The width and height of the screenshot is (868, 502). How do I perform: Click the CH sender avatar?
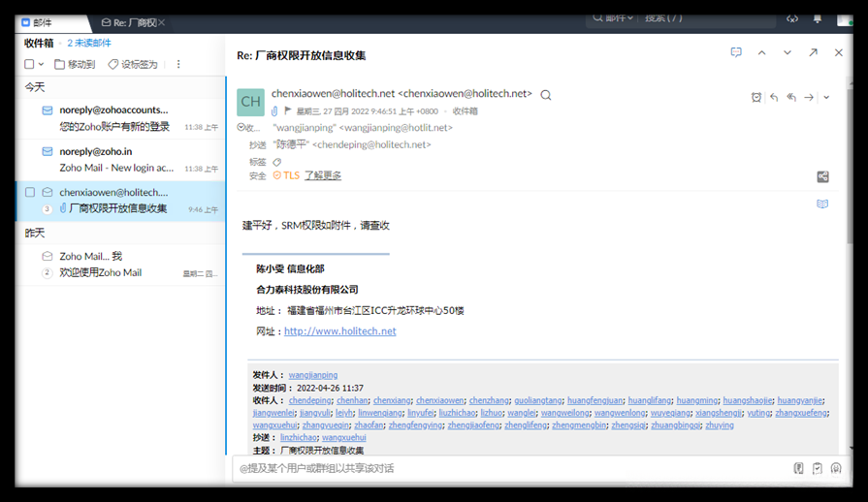(x=251, y=102)
